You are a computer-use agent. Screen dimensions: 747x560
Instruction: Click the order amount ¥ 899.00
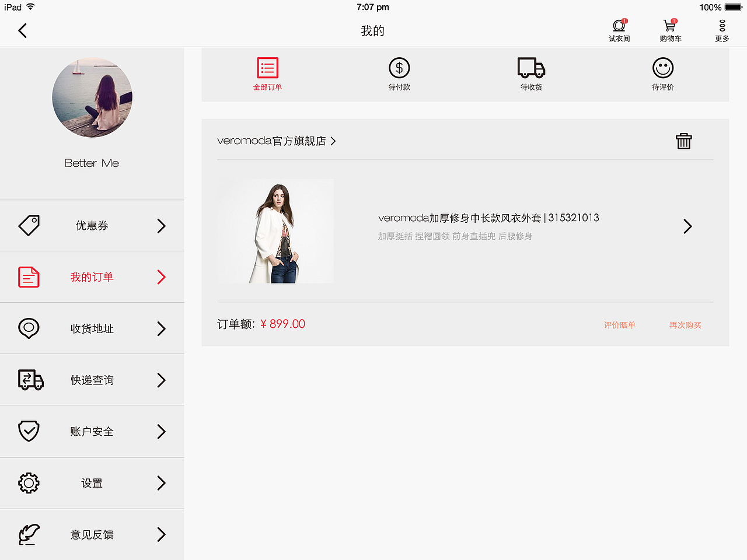(282, 324)
